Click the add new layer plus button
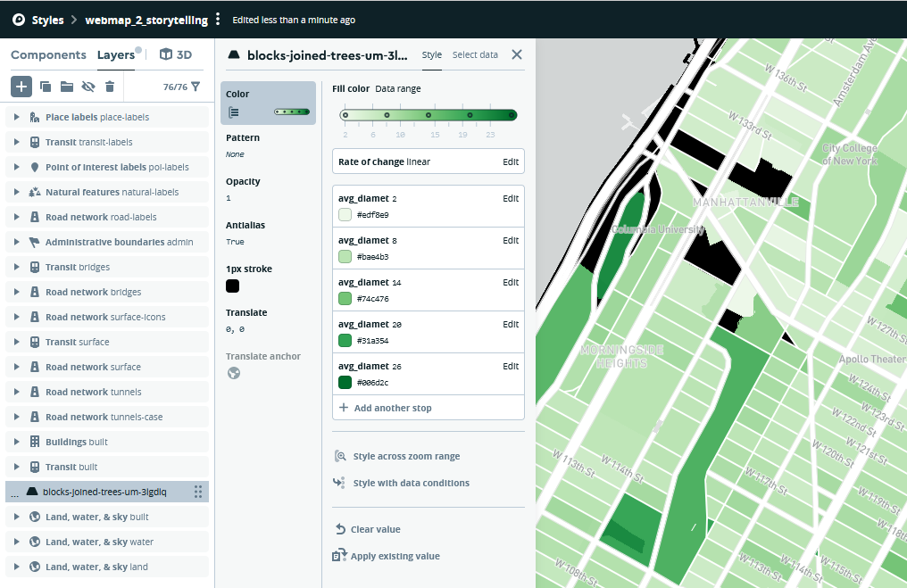907x588 pixels. tap(21, 87)
